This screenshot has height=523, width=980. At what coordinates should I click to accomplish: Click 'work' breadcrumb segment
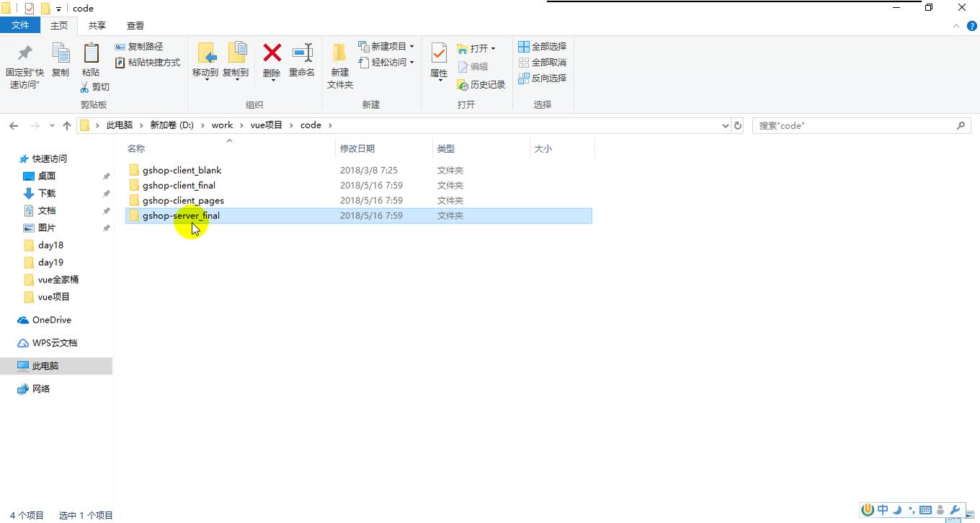[222, 125]
